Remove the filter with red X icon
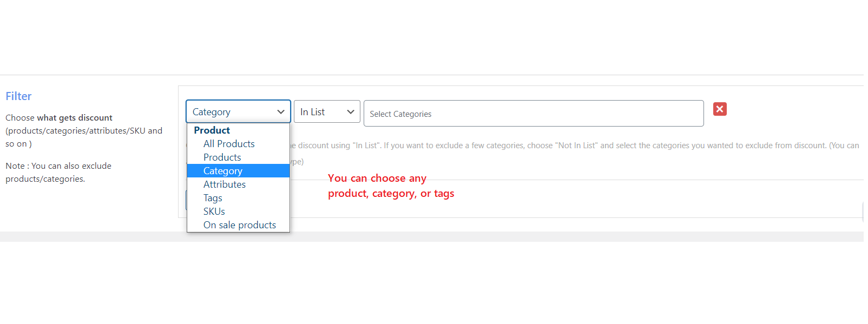 point(720,109)
